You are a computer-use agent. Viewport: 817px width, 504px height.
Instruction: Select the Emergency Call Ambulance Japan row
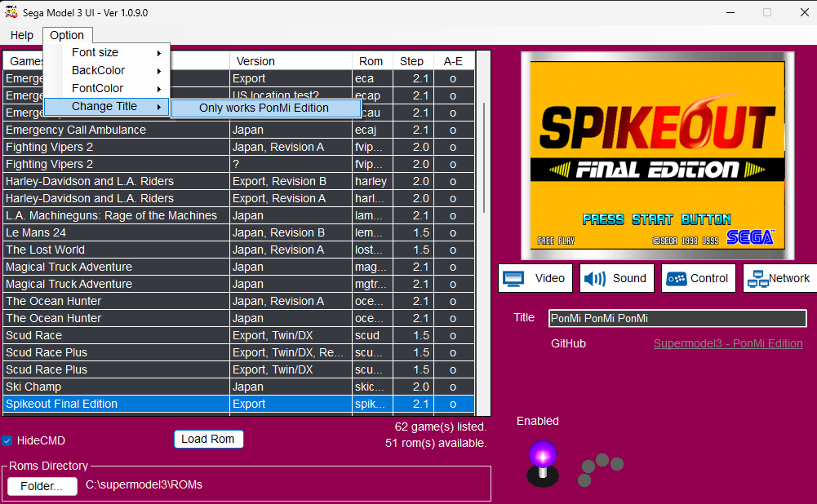(238, 130)
